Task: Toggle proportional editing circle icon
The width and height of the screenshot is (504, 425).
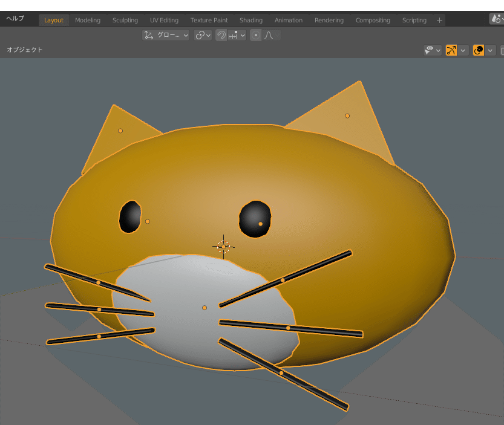Action: point(256,35)
